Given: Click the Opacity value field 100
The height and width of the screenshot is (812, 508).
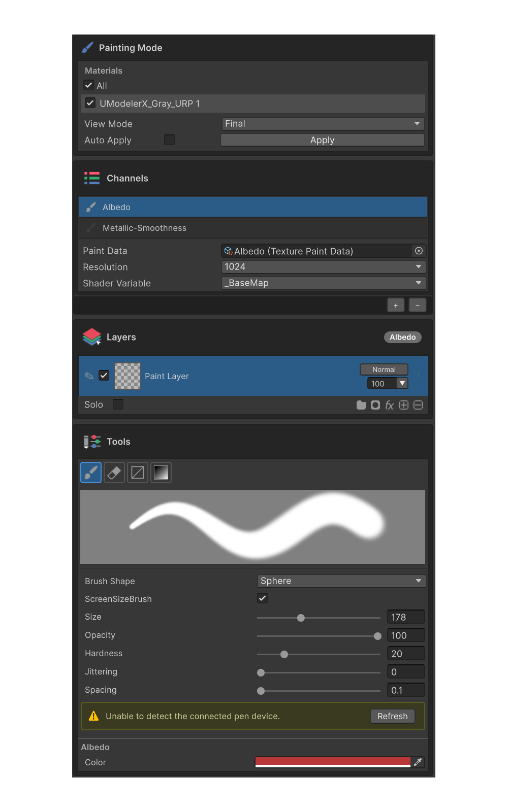Looking at the screenshot, I should [x=406, y=635].
